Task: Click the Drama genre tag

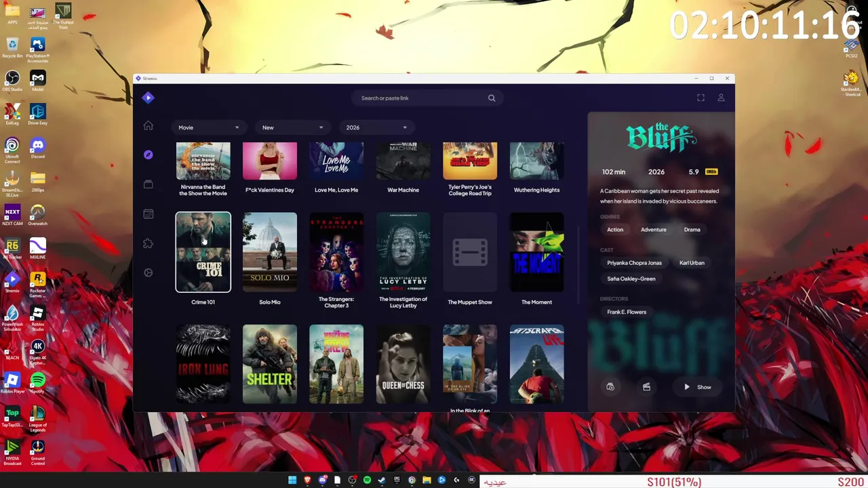Action: 692,230
